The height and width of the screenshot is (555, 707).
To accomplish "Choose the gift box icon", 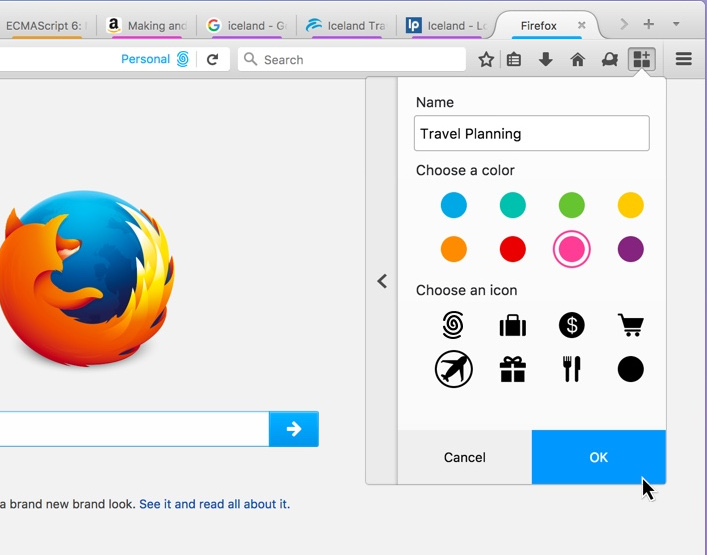I will tap(513, 369).
